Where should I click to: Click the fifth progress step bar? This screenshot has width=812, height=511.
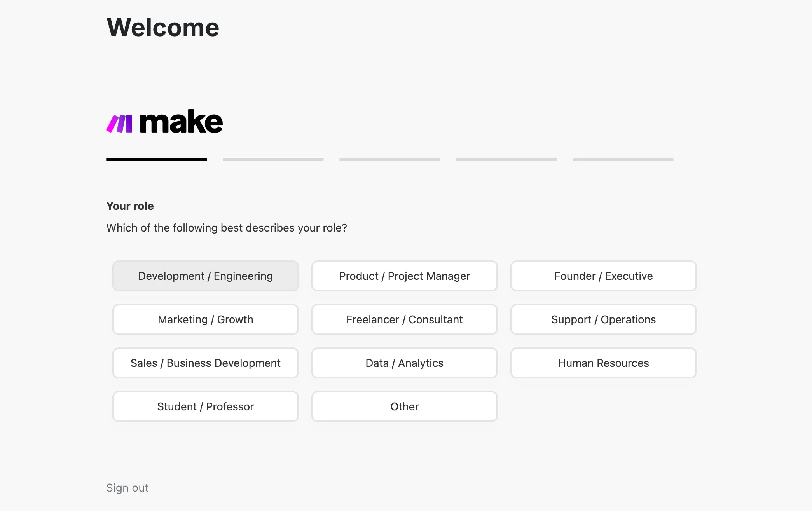623,159
